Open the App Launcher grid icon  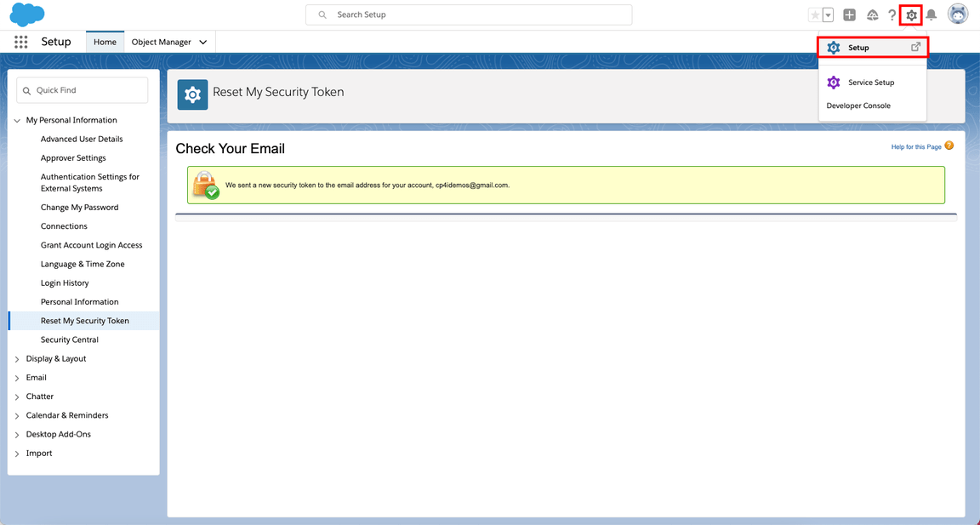tap(21, 42)
